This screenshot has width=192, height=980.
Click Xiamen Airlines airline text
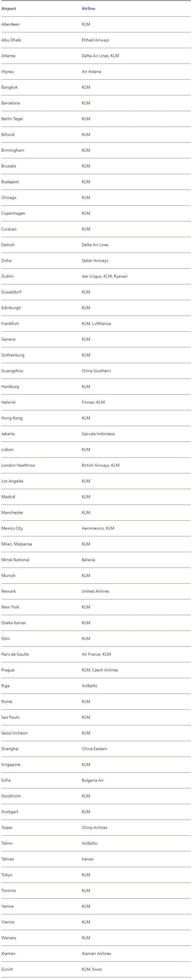[96, 953]
